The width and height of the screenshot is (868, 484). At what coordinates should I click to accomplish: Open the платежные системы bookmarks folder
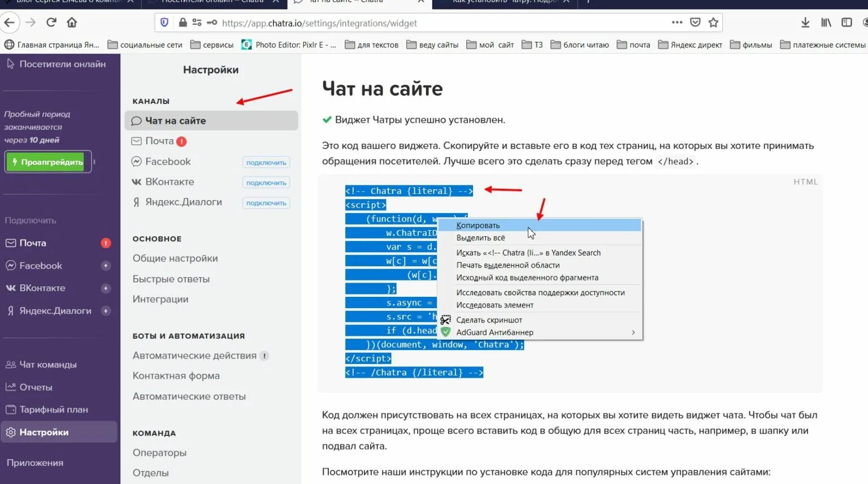823,45
